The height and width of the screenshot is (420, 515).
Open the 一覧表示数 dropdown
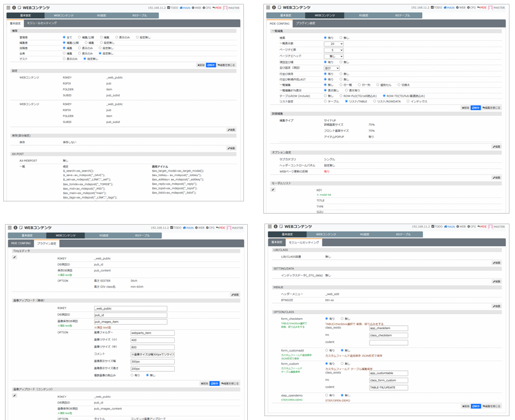pyautogui.click(x=334, y=44)
